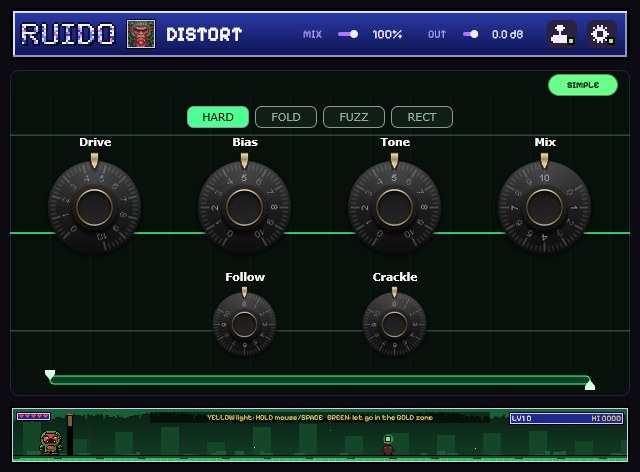Click the Tone label
The height and width of the screenshot is (472, 640).
click(395, 142)
